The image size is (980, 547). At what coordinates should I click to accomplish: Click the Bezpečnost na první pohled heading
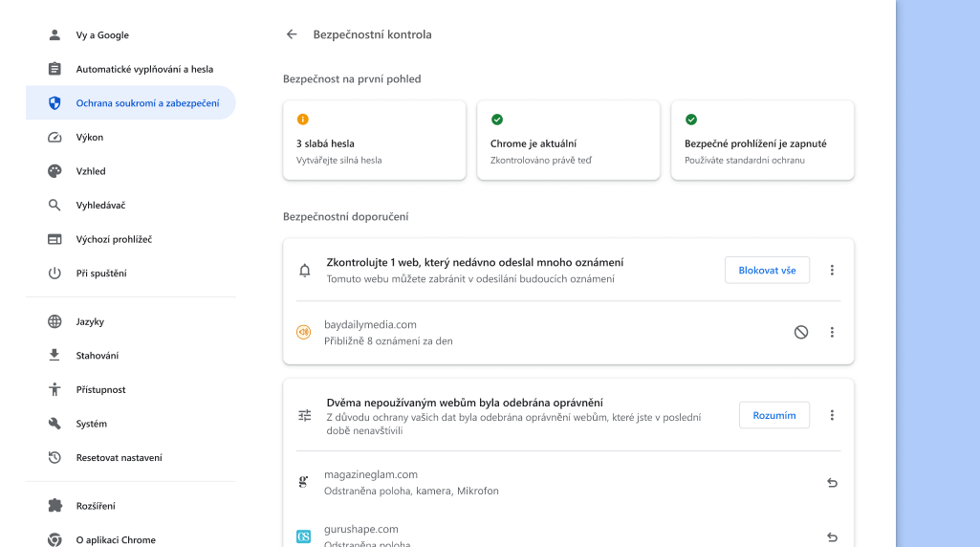(x=352, y=78)
